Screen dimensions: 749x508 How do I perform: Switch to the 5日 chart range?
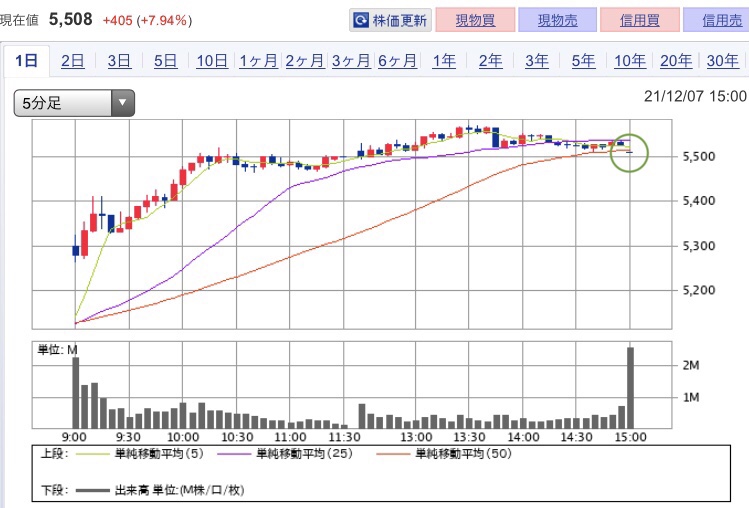[165, 61]
